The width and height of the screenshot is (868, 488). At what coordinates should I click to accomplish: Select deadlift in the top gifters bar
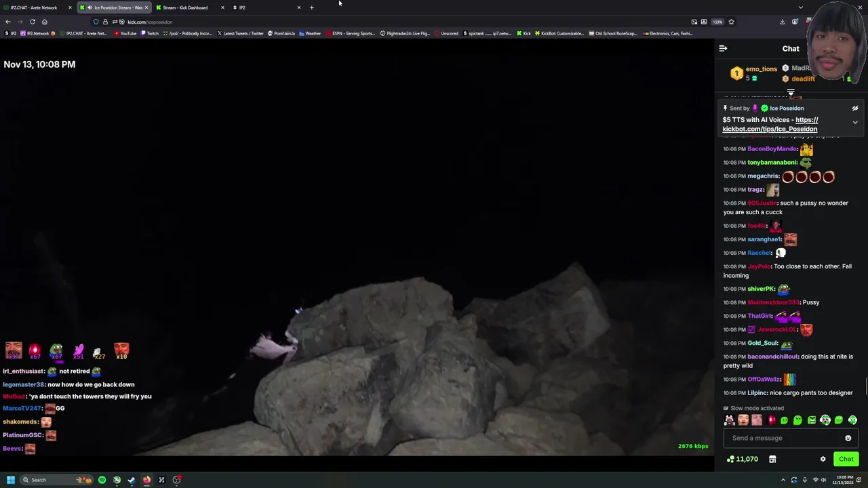[803, 79]
